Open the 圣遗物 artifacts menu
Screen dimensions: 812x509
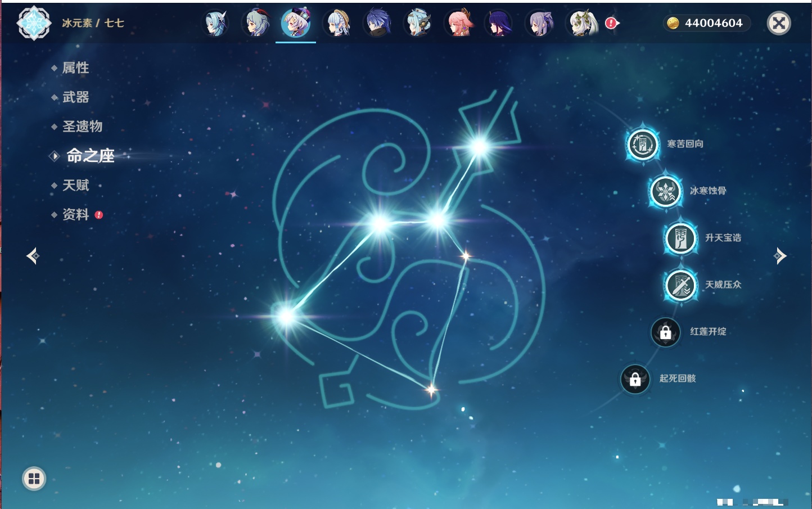[x=82, y=127]
